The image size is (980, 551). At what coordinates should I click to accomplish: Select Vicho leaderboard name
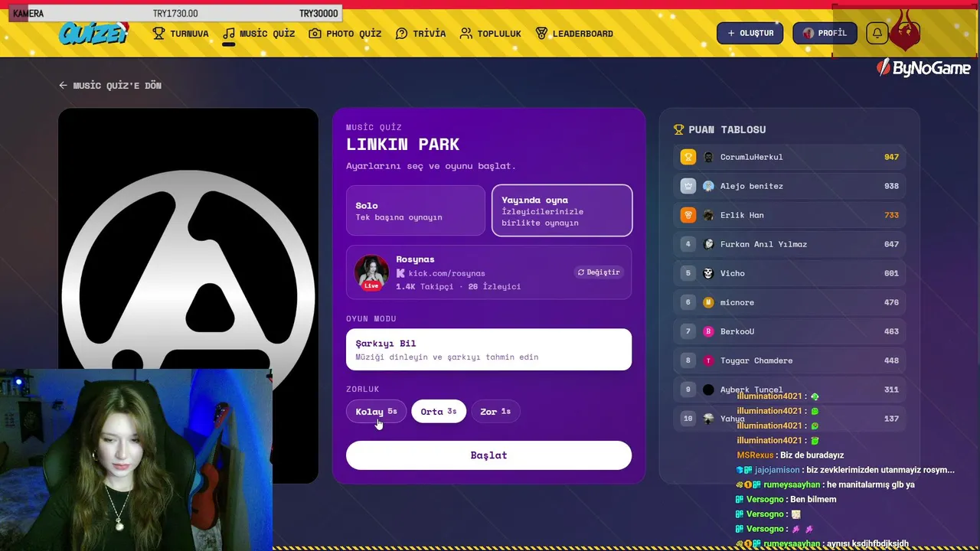(x=732, y=273)
